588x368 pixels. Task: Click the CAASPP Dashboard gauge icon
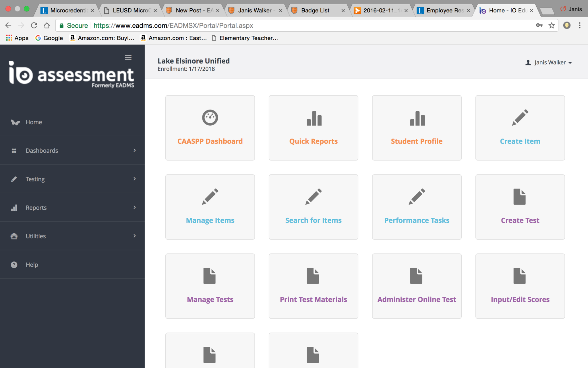210,118
